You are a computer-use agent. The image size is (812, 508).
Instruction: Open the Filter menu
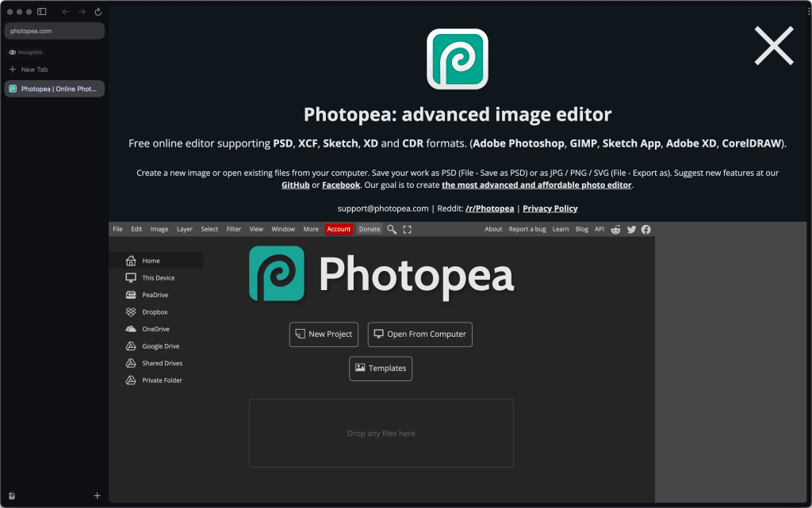pyautogui.click(x=234, y=229)
